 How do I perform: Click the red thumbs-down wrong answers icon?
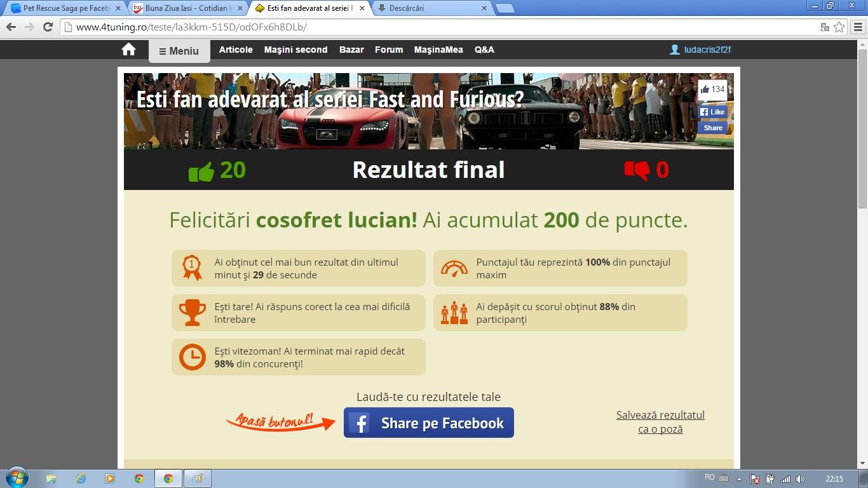tap(637, 171)
